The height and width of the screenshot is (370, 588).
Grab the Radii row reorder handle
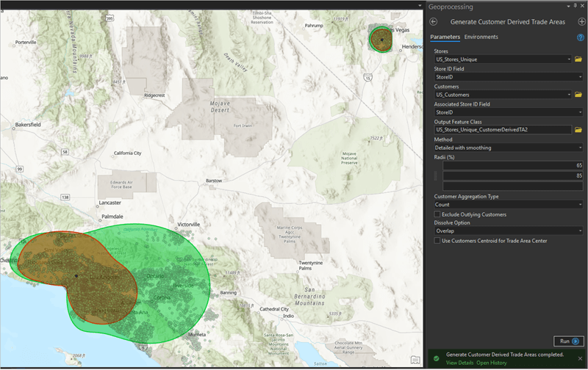(436, 175)
